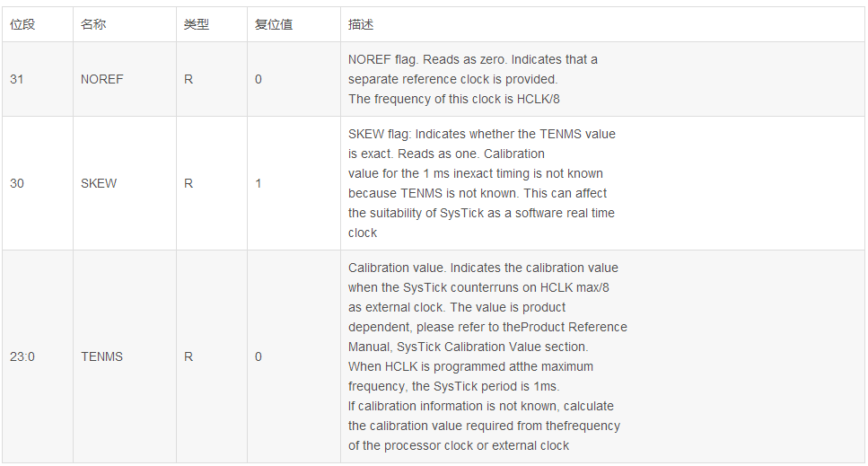Viewport: 868px width, 466px height.
Task: Select the TENMS name cell
Action: (x=101, y=356)
